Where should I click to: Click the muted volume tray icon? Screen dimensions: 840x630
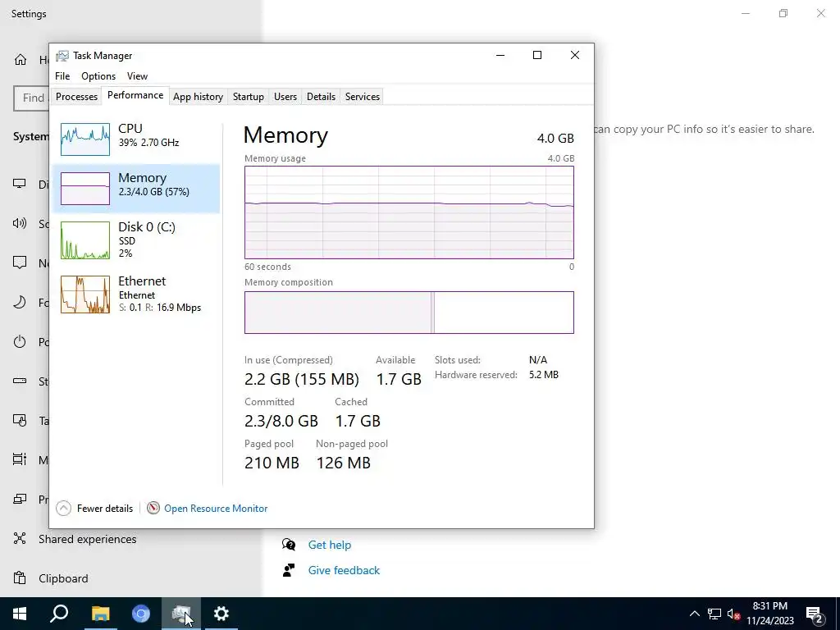pos(734,614)
